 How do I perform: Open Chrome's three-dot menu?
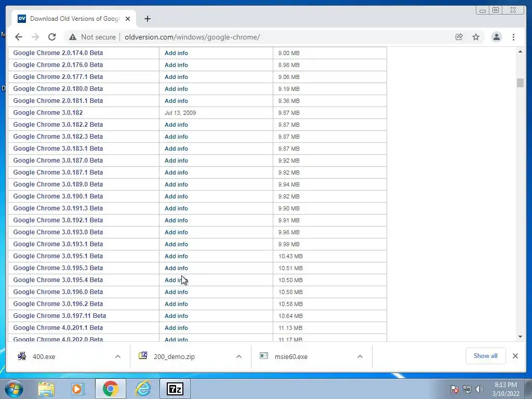pyautogui.click(x=513, y=37)
